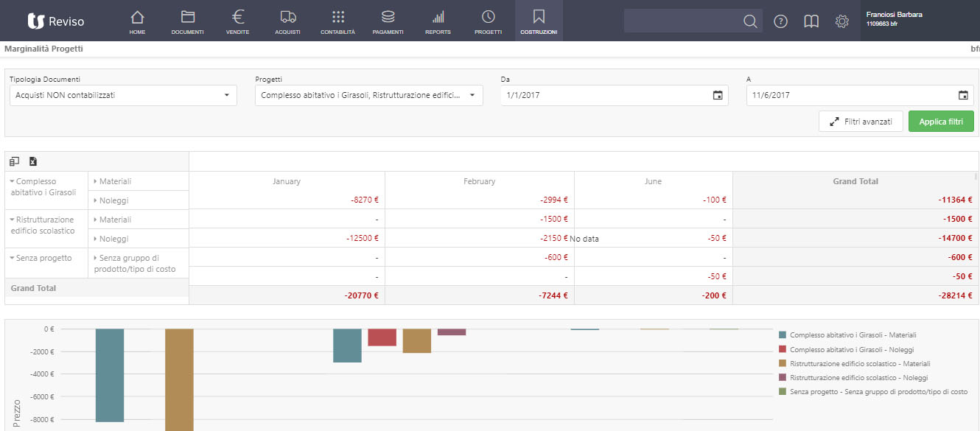The image size is (980, 431).
Task: Open help with the question mark icon
Action: click(x=780, y=21)
